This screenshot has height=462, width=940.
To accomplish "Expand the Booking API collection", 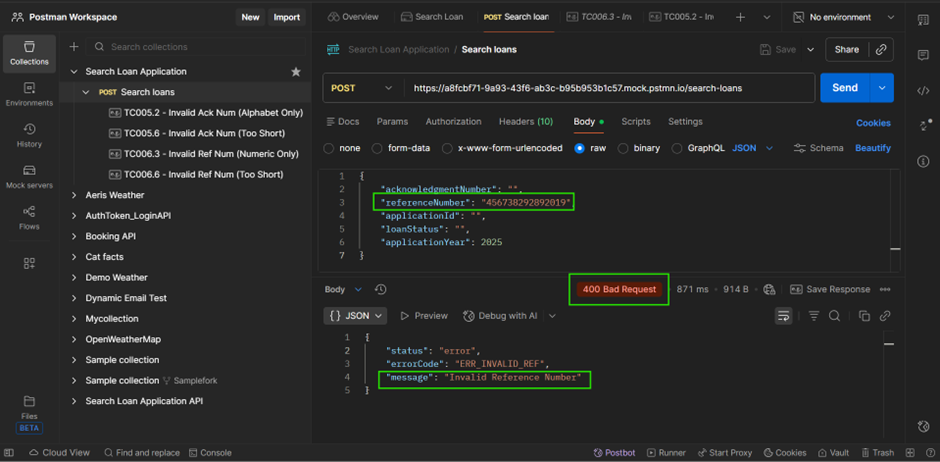I will 74,237.
